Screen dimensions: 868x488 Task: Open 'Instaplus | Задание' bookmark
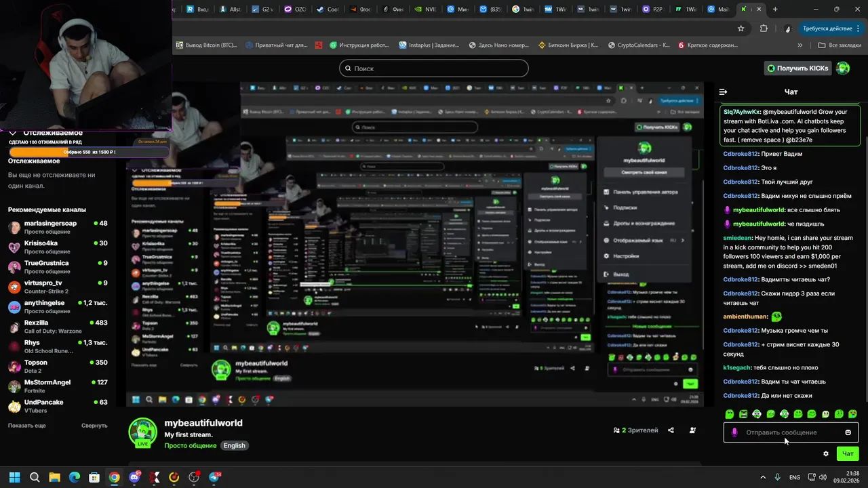click(x=428, y=45)
